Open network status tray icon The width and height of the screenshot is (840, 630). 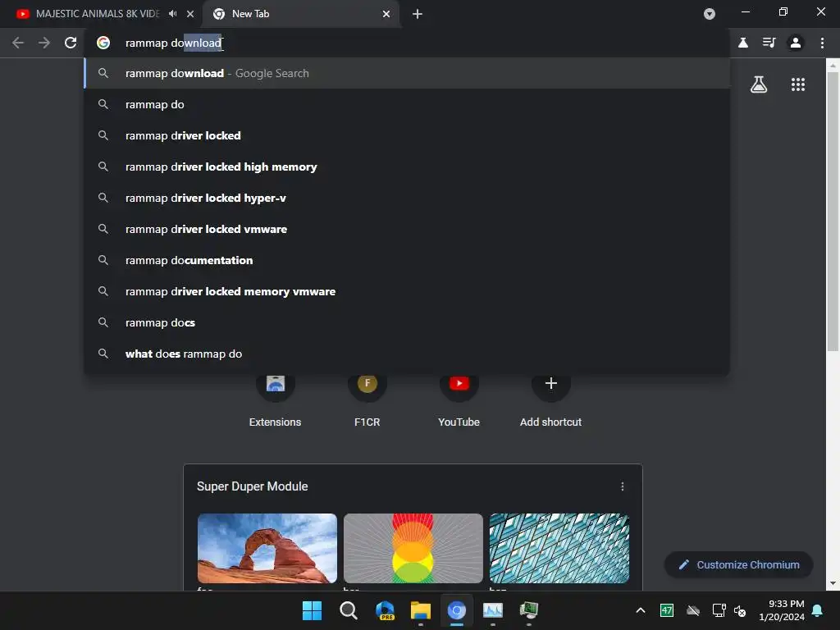point(719,610)
